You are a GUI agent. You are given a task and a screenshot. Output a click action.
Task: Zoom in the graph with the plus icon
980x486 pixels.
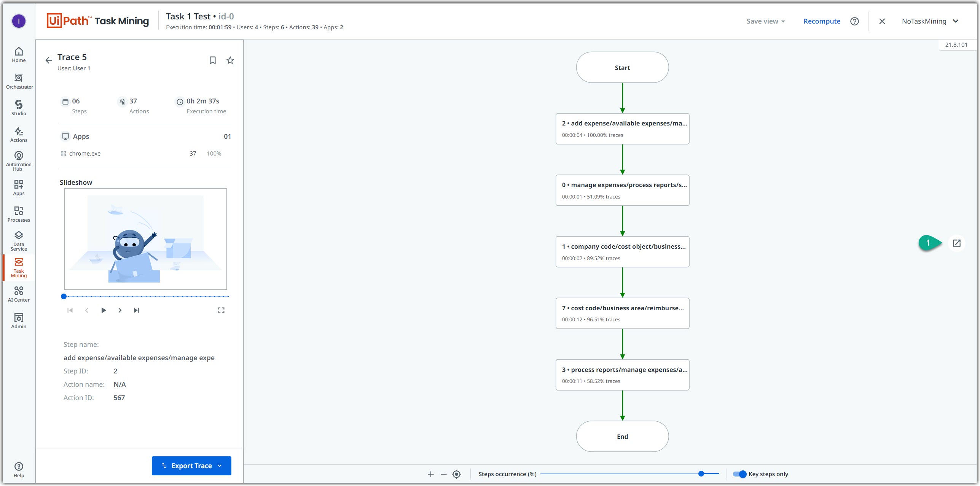[430, 474]
